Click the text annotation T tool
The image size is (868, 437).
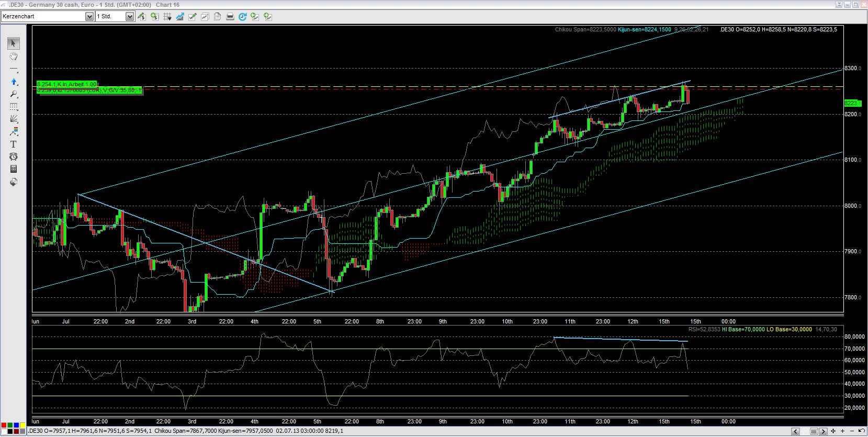(x=14, y=144)
